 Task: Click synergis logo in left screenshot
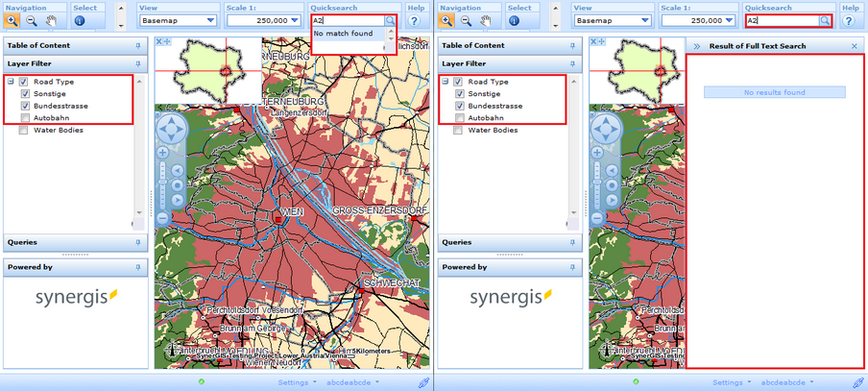(x=77, y=296)
